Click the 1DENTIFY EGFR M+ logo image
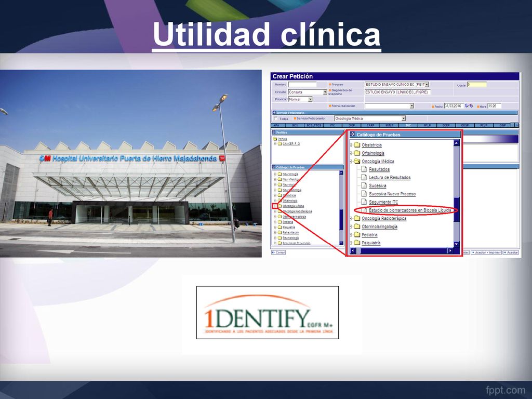Screen dimensions: 532x399 [x=268, y=312]
